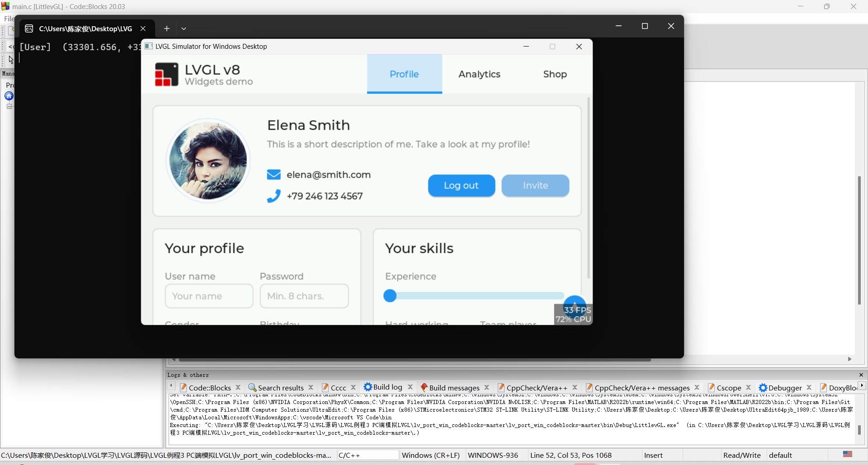Click the elena@smith.com email text
868x465 pixels.
(329, 175)
